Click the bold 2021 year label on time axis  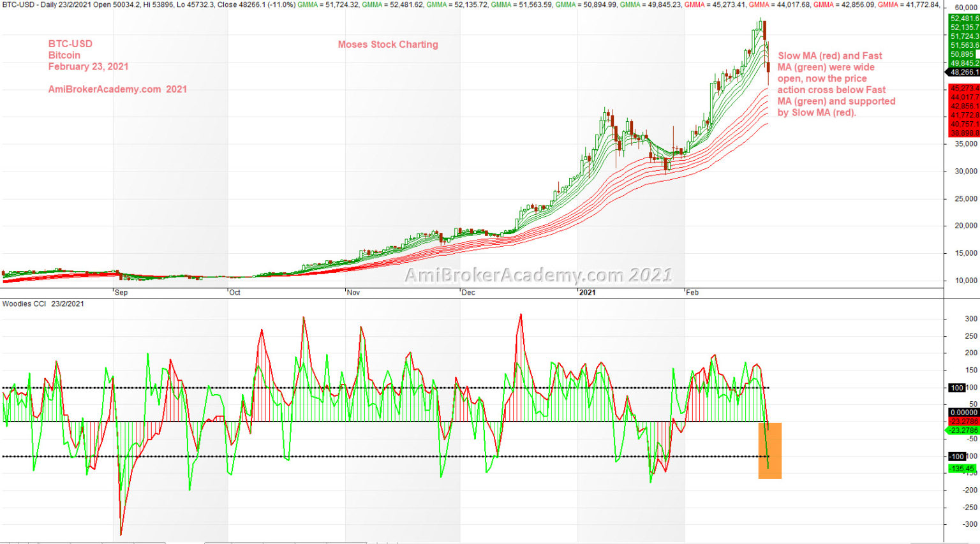click(x=587, y=293)
